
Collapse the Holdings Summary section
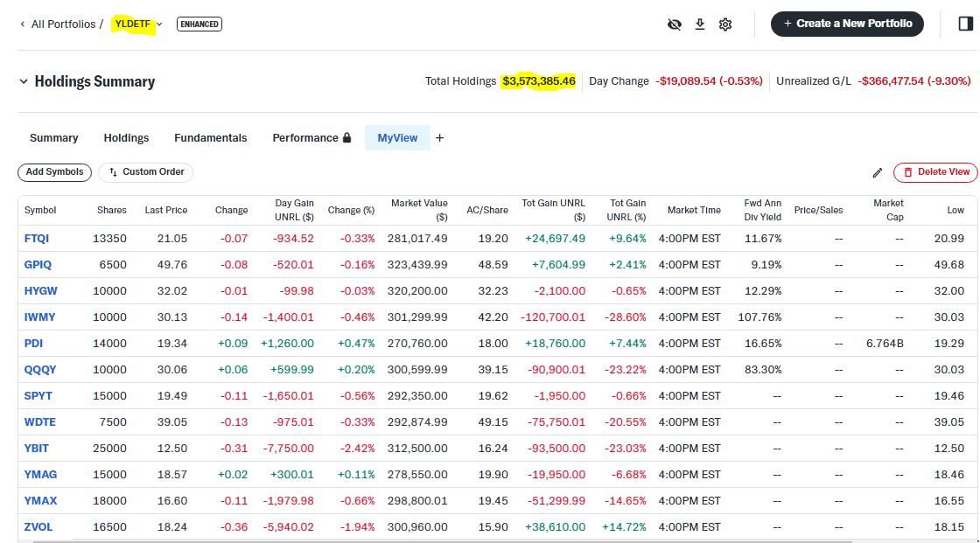pos(24,81)
